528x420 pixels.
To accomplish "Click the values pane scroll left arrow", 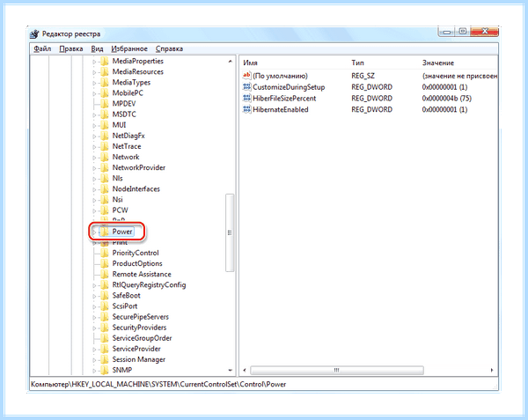I will pos(245,370).
